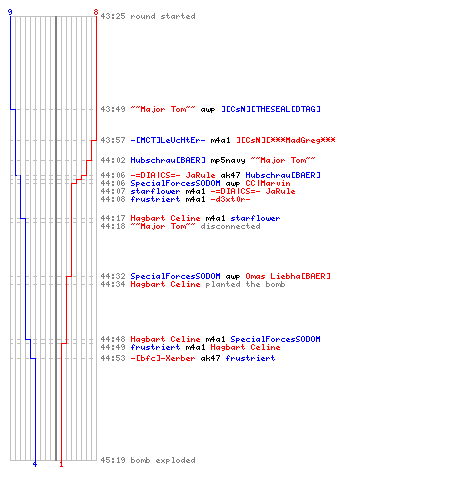Click -[bfc]-Xerber at 44:53
450x500 pixels.
coord(163,358)
